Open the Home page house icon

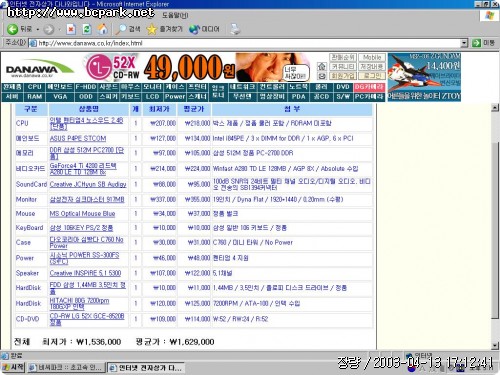103,29
